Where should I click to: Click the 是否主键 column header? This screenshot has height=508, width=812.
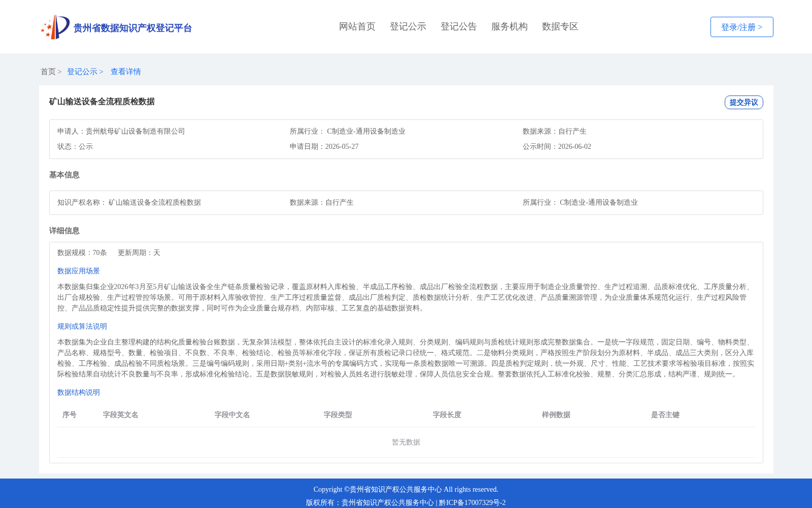(x=665, y=415)
